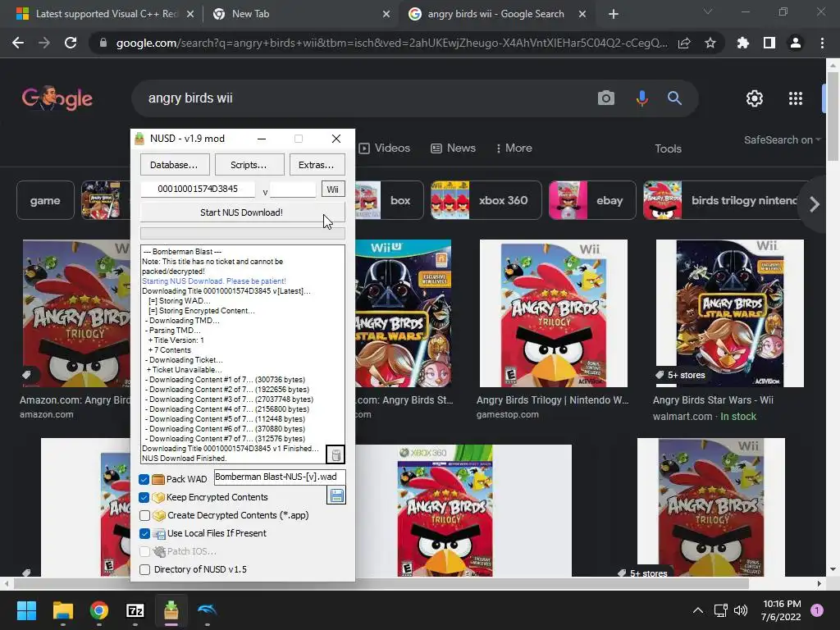Open 7-Zip from the taskbar
The image size is (840, 630).
[x=135, y=610]
